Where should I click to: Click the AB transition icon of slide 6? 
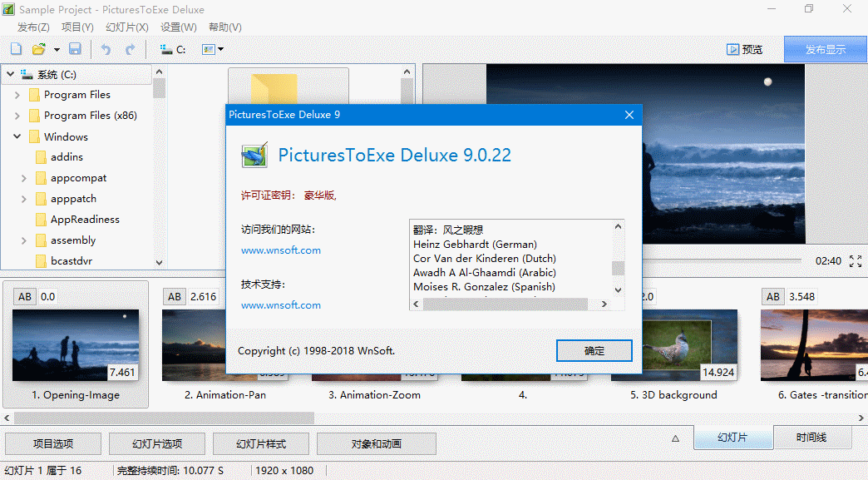773,297
